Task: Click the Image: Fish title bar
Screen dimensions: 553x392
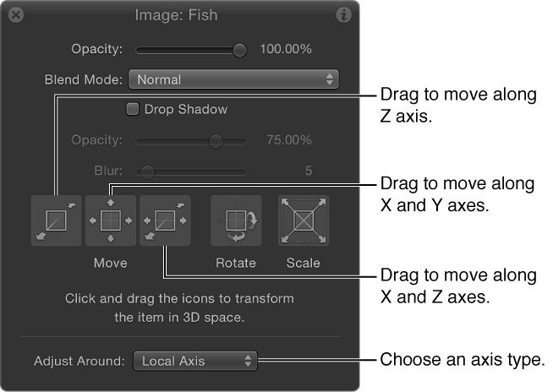Action: pyautogui.click(x=180, y=15)
